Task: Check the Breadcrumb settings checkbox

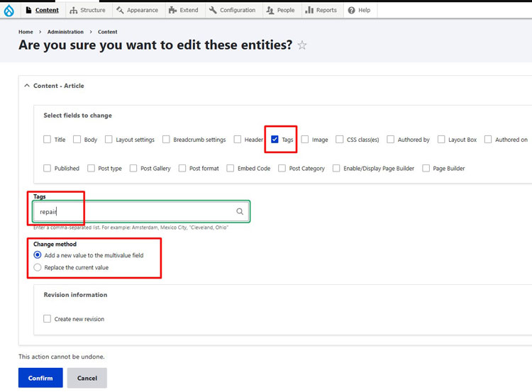Action: pos(166,140)
